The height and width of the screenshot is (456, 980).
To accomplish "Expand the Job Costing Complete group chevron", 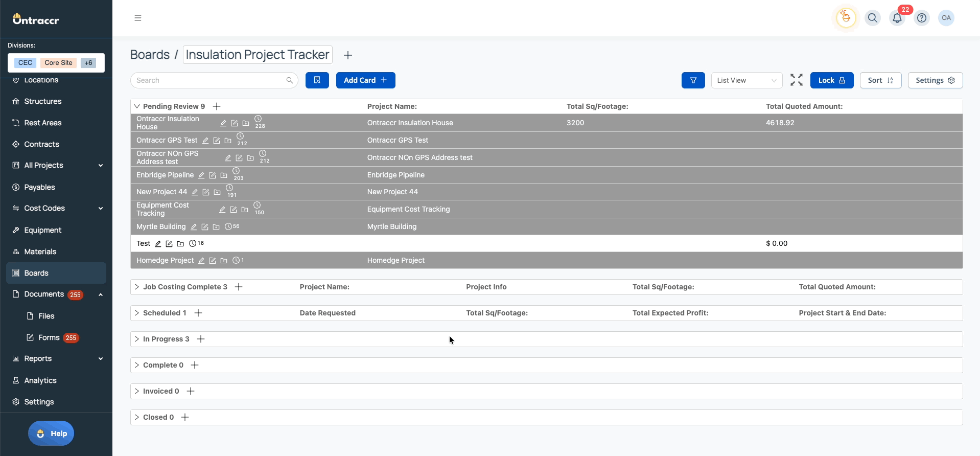I will (x=137, y=287).
